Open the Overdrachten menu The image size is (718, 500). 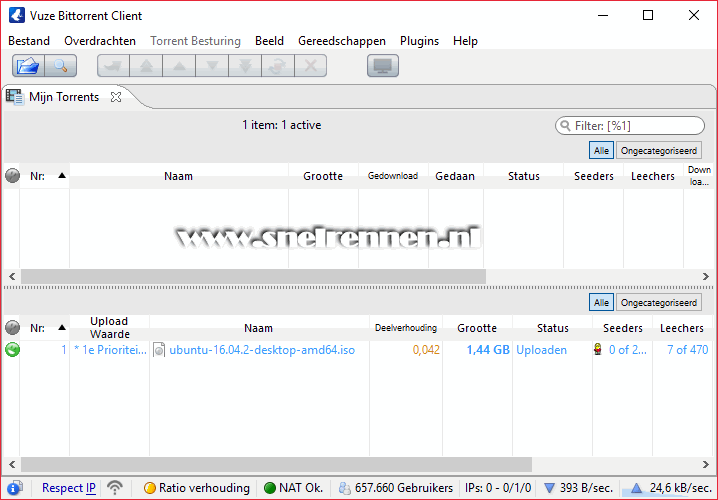coord(100,41)
